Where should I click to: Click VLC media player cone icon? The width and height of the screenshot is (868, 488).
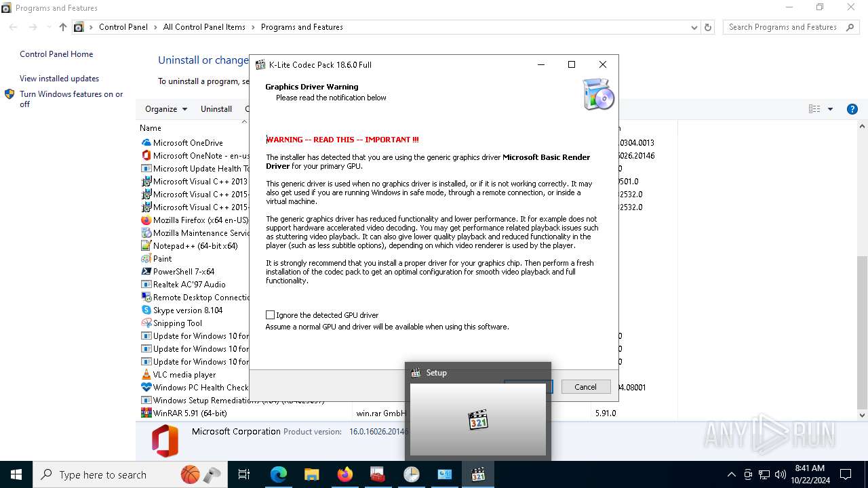146,375
